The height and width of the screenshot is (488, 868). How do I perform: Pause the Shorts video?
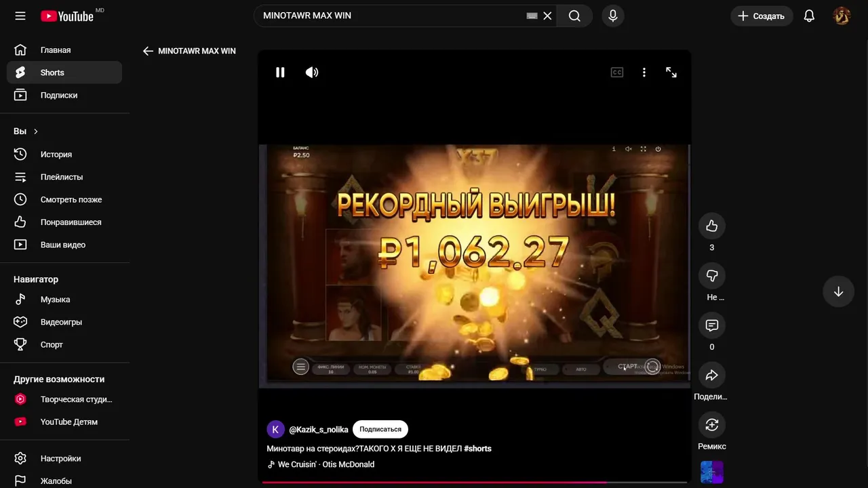click(280, 73)
